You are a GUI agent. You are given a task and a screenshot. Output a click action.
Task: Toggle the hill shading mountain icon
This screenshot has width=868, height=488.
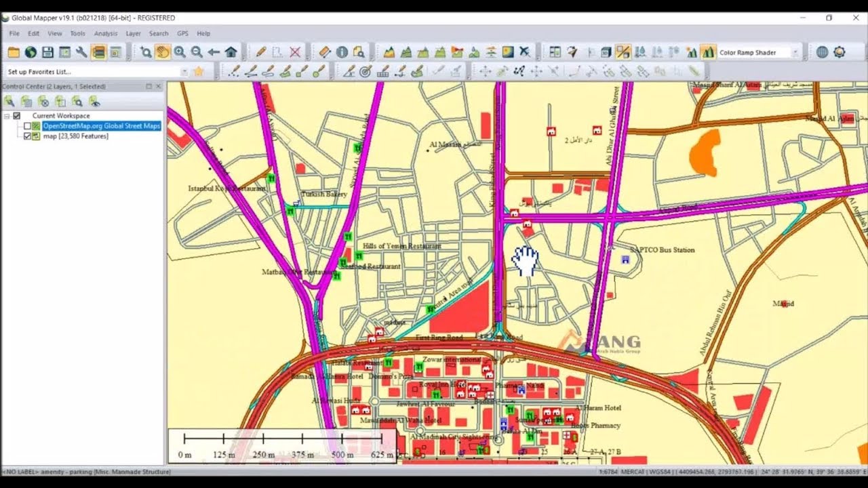pos(708,52)
